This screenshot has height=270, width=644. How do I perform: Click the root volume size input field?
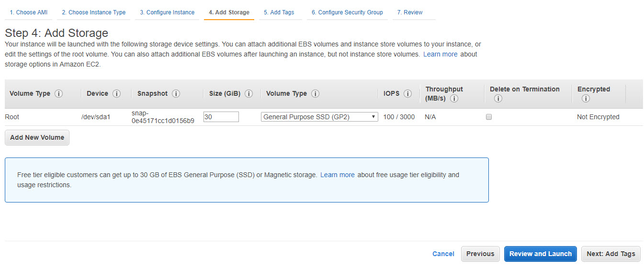point(221,117)
